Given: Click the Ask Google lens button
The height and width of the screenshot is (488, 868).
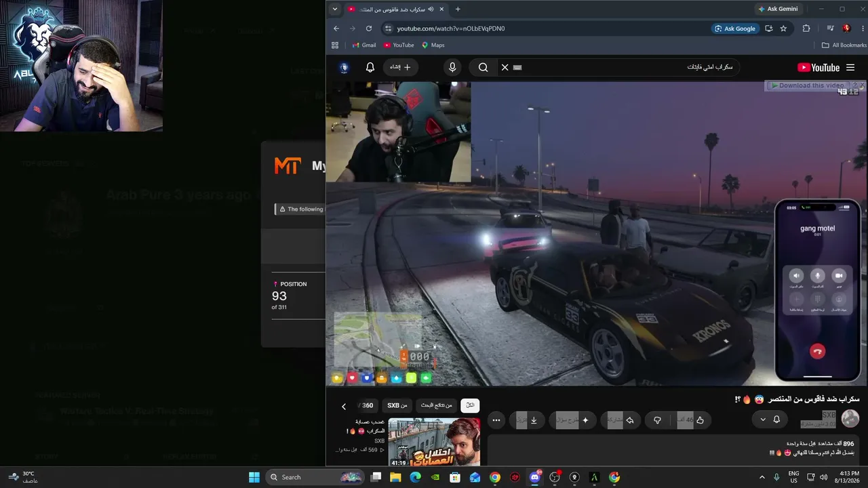Looking at the screenshot, I should [735, 28].
